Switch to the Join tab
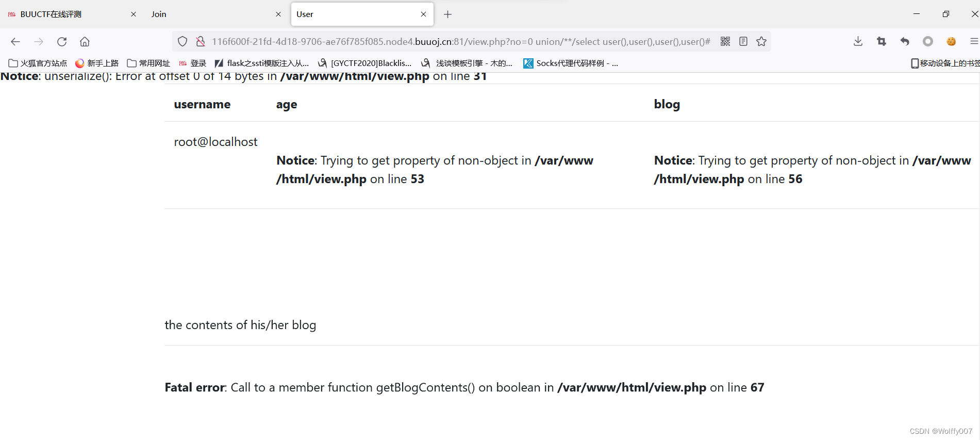This screenshot has width=980, height=440. click(217, 14)
